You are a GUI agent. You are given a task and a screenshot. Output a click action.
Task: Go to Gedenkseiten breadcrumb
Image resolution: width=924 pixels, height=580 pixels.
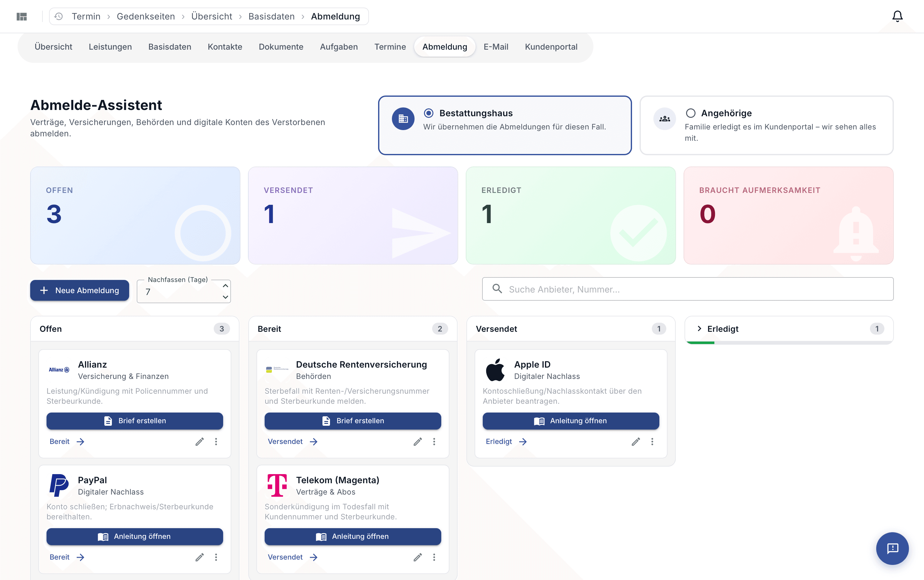point(146,16)
